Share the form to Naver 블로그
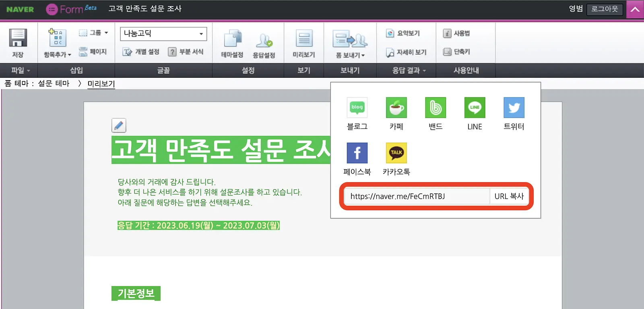 coord(357,108)
